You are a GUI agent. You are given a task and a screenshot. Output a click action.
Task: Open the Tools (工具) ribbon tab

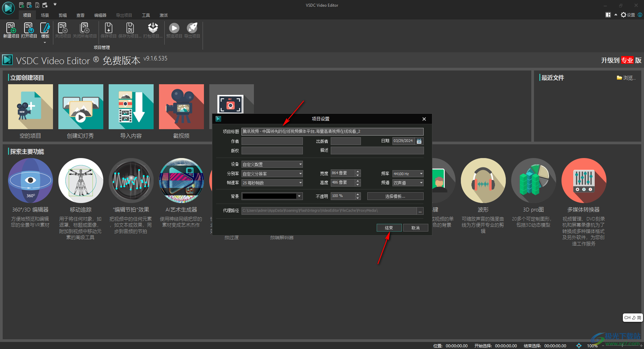tap(146, 15)
